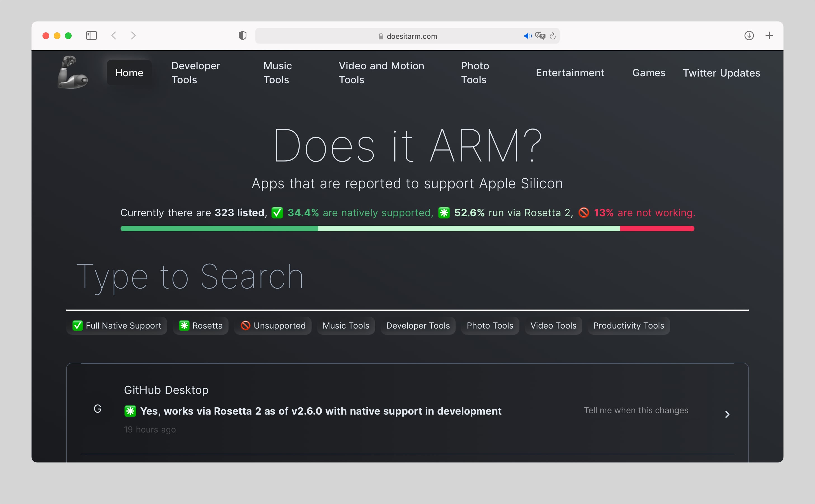Expand GitHub Desktop entry with chevron
815x504 pixels.
tap(727, 414)
